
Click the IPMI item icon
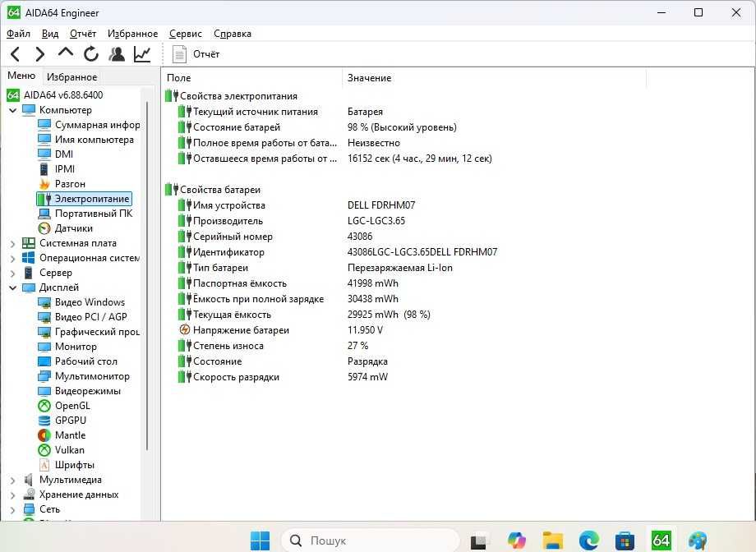tap(44, 169)
